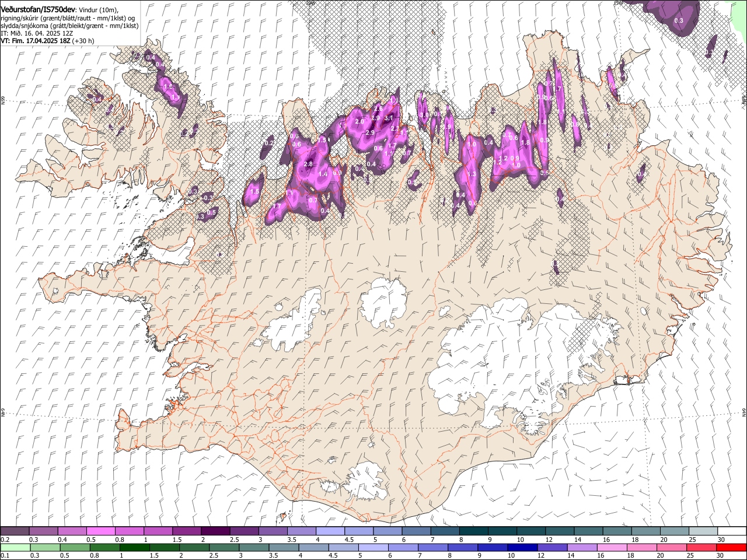Select the darkest purple 2 snow-scale swatch
Screen dimensions: 747x560
215,531
